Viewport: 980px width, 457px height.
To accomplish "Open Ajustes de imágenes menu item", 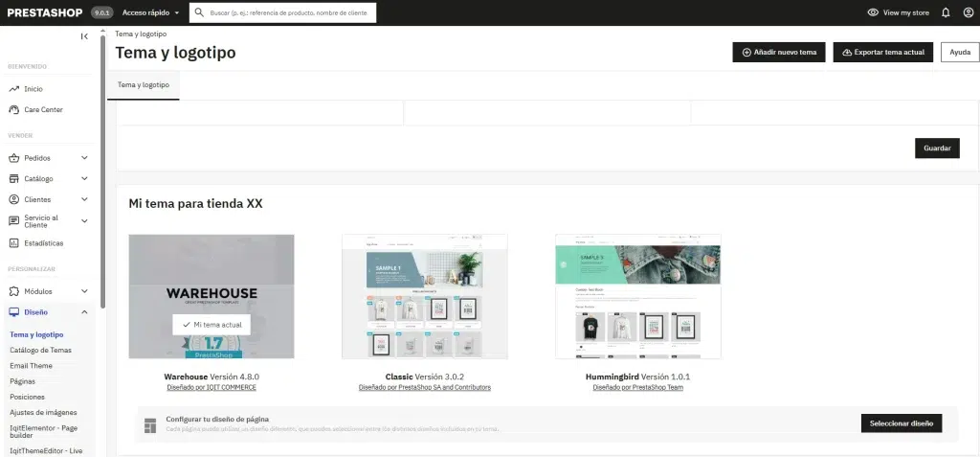I will tap(43, 413).
